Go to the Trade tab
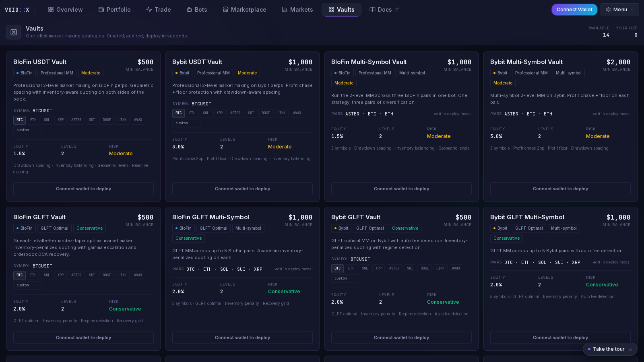 click(x=159, y=10)
